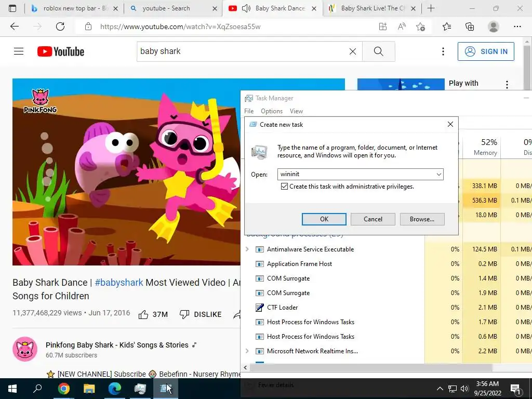
Task: Click the site lock icon in address bar
Action: 88,26
